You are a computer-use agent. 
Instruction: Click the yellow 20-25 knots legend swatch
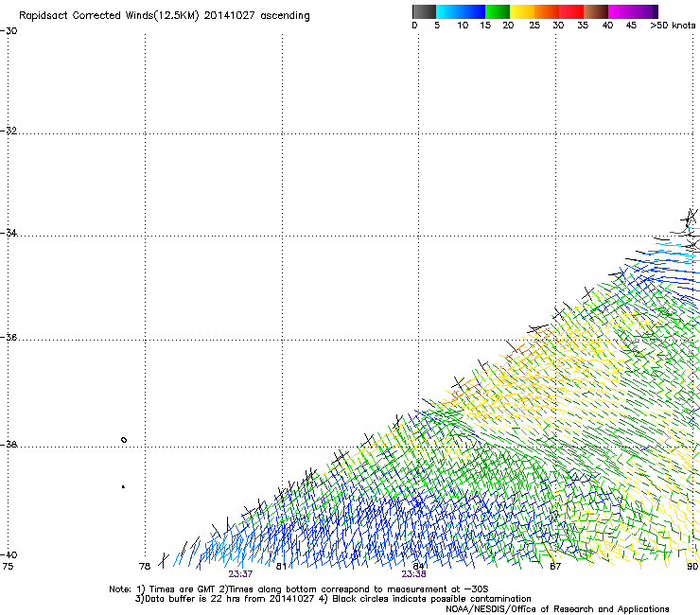coord(522,11)
